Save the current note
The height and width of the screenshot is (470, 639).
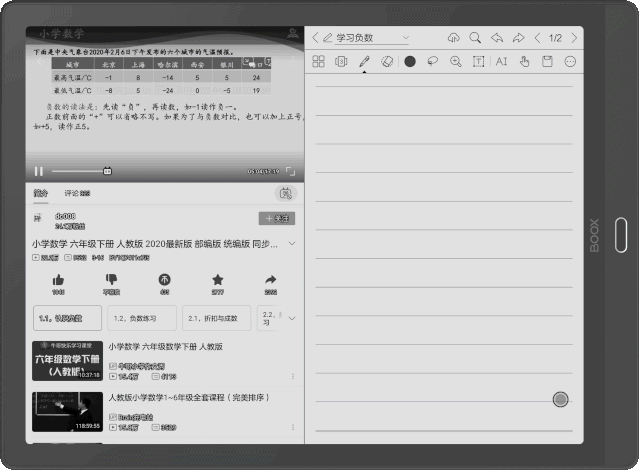(x=547, y=62)
